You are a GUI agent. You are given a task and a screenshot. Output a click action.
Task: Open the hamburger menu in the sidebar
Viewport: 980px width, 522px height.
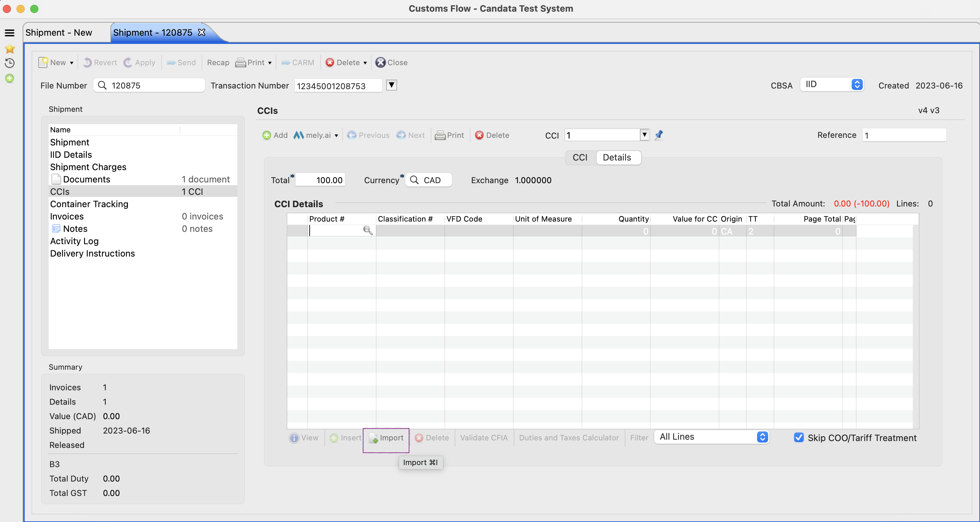coord(10,33)
